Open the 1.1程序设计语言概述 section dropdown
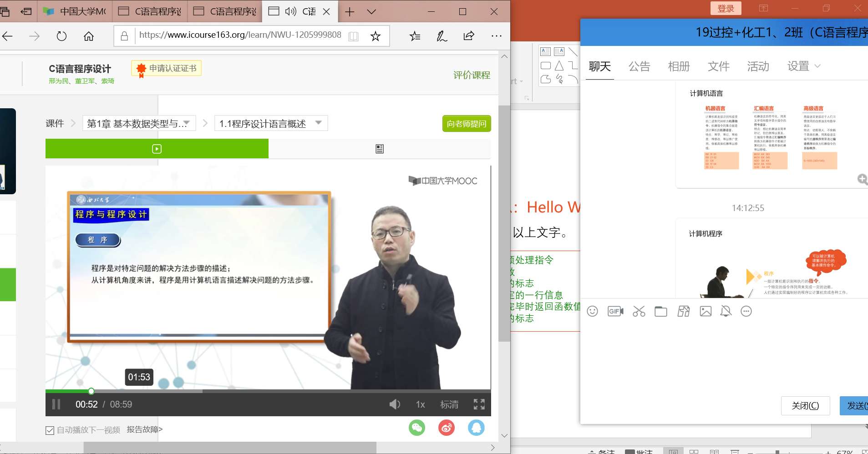Viewport: 868px width, 454px height. click(x=270, y=123)
